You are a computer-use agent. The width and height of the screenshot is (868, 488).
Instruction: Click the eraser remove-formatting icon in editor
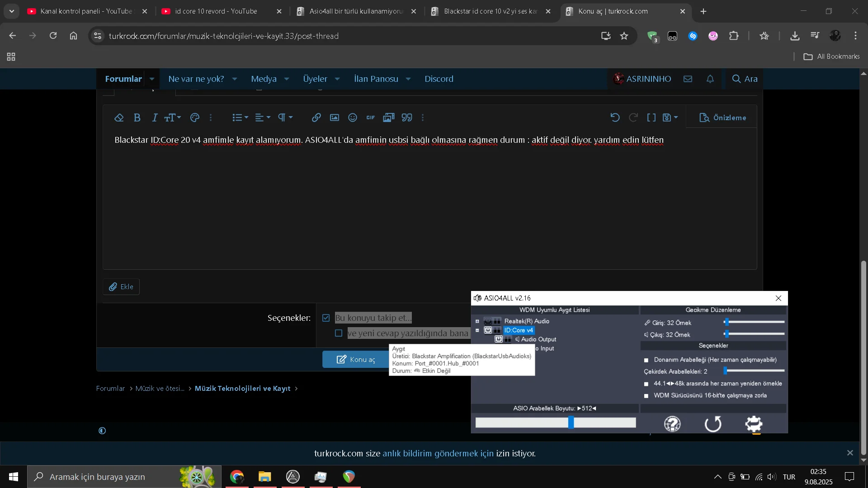coord(119,117)
